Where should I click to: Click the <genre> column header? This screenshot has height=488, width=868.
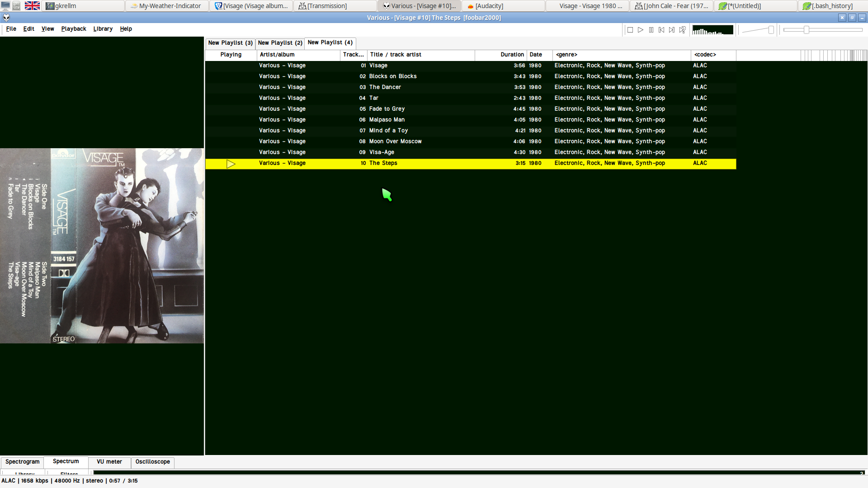(622, 55)
